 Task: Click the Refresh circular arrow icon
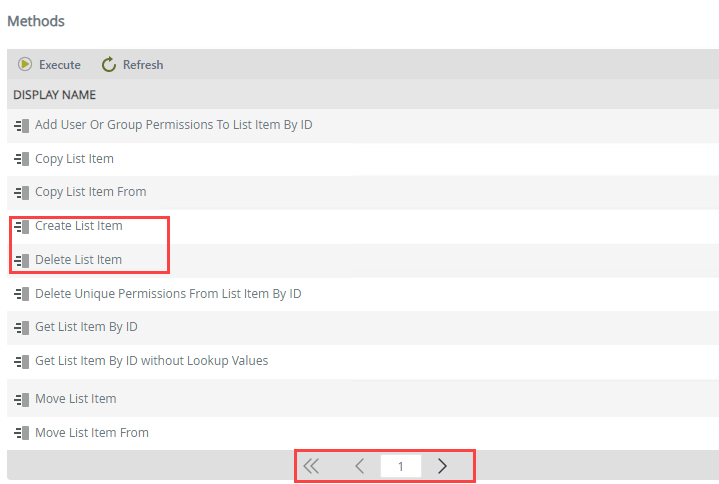(x=109, y=65)
